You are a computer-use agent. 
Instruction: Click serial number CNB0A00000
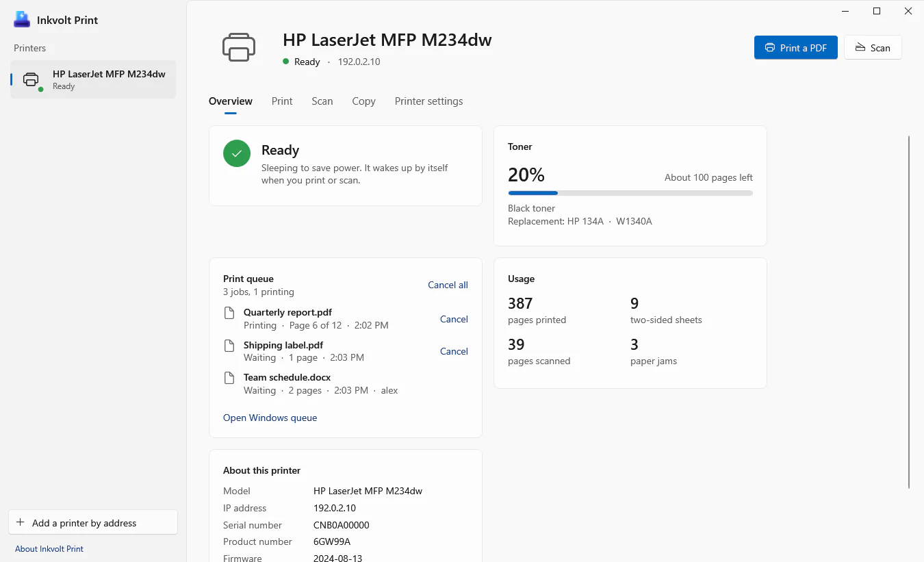click(x=342, y=525)
